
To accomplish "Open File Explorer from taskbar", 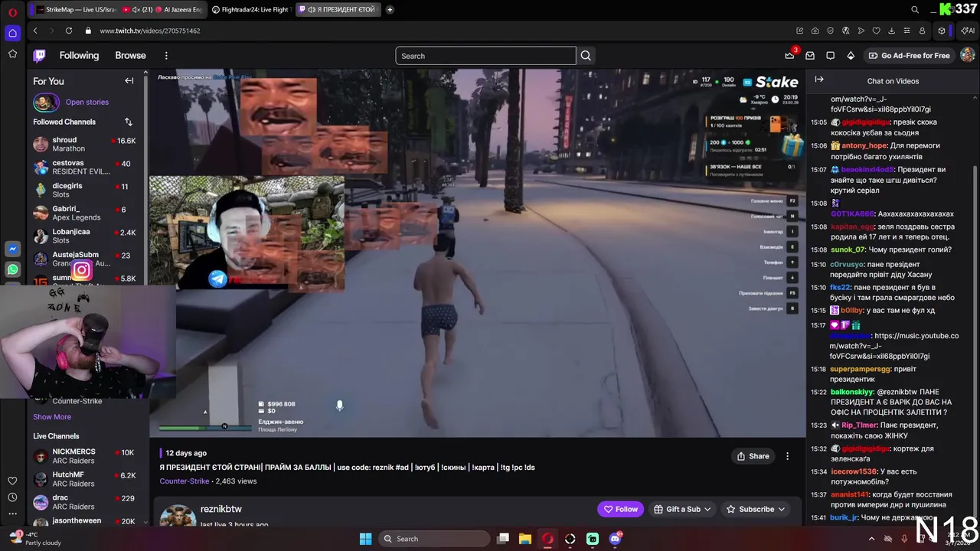I will 525,539.
